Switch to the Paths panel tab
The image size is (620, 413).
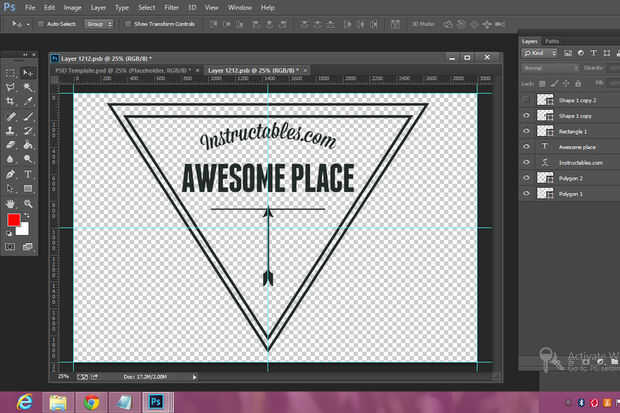[x=552, y=40]
